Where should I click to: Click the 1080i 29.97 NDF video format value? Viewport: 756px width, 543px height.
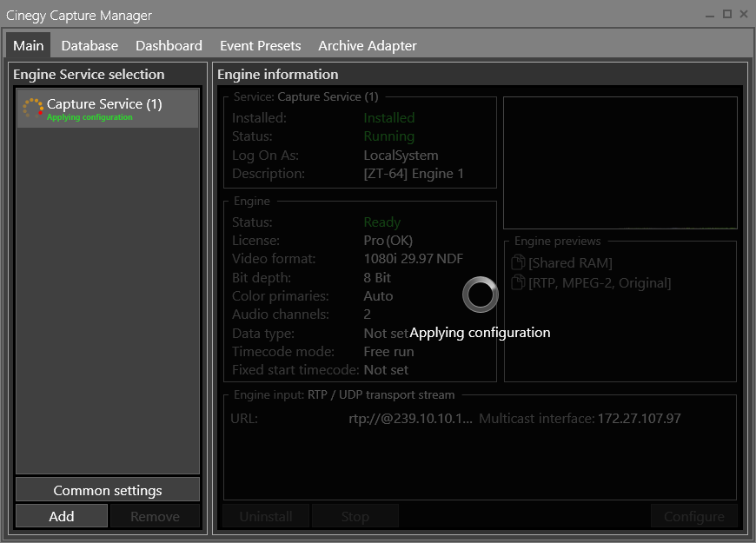(x=414, y=259)
